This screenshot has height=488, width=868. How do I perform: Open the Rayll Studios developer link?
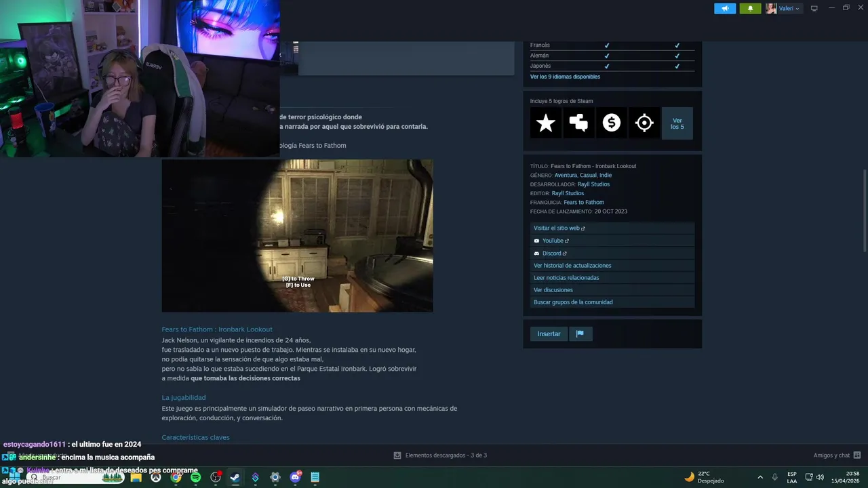tap(593, 184)
